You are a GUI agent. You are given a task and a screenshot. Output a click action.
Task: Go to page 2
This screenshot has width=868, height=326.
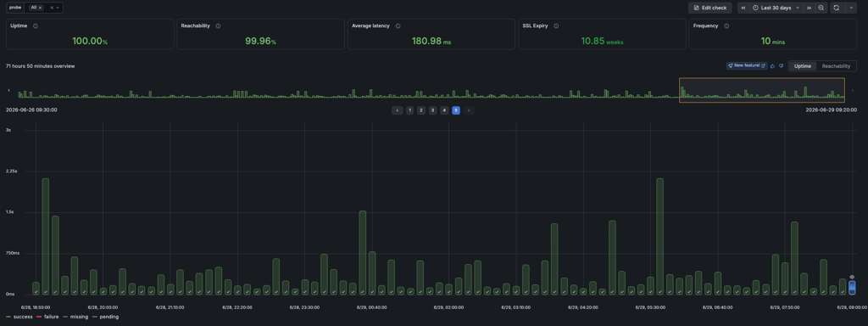coord(421,110)
